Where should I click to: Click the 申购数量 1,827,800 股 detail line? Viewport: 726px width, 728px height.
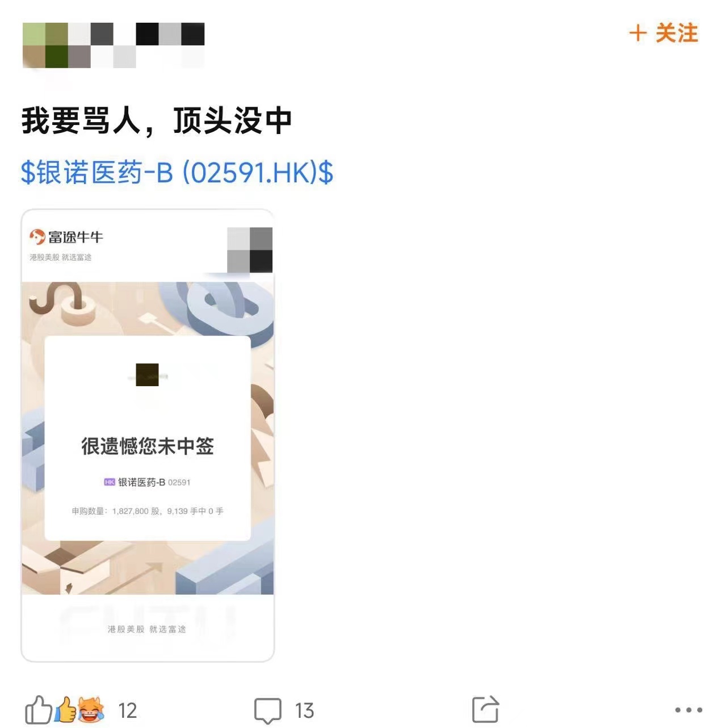coord(148,511)
